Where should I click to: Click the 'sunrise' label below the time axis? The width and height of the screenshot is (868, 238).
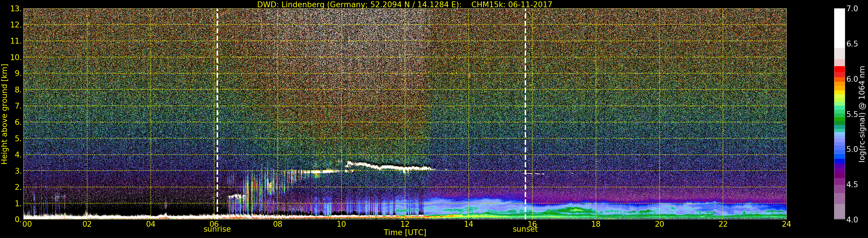pos(217,229)
